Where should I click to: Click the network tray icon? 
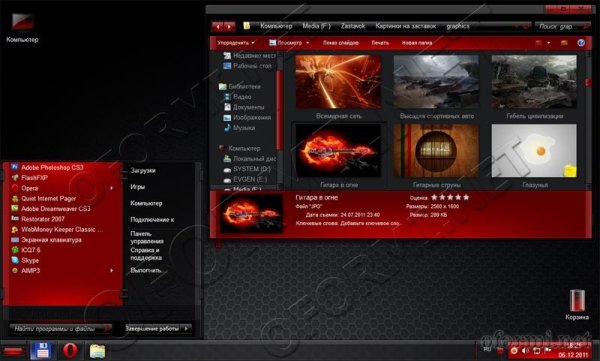tap(536, 350)
